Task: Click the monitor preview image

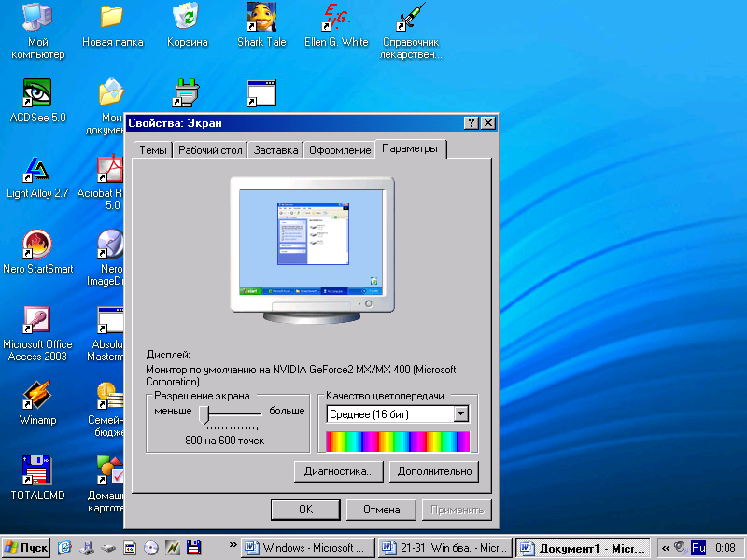Action: [312, 250]
